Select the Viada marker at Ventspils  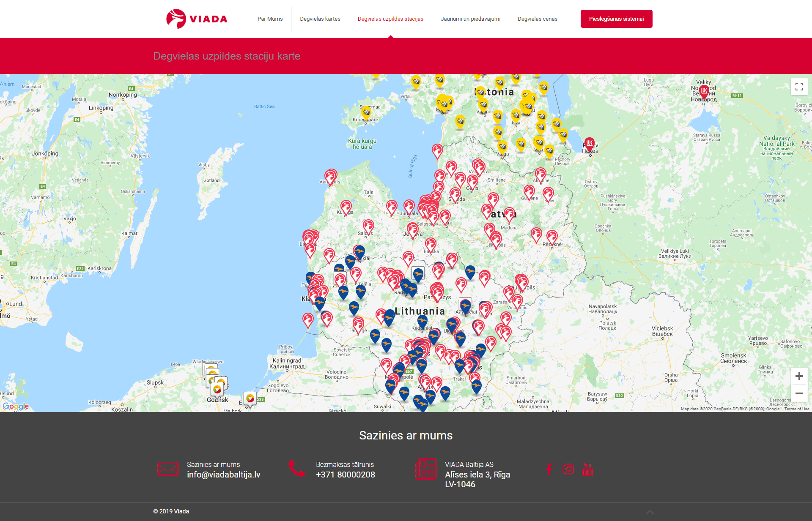tap(331, 177)
